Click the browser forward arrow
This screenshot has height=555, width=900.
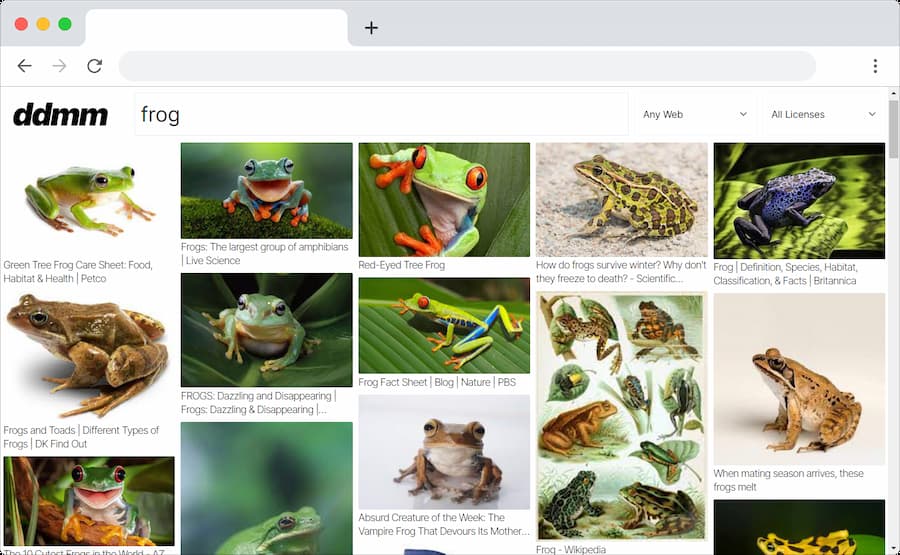point(59,66)
